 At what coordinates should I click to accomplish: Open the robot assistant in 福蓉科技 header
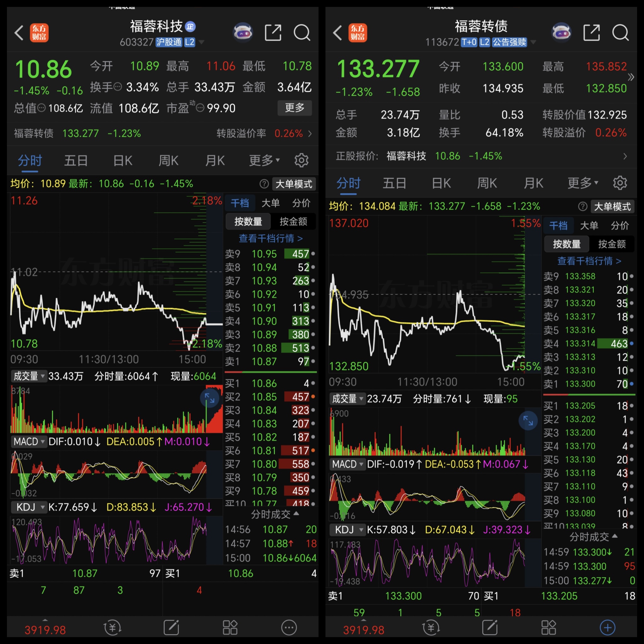pyautogui.click(x=243, y=33)
